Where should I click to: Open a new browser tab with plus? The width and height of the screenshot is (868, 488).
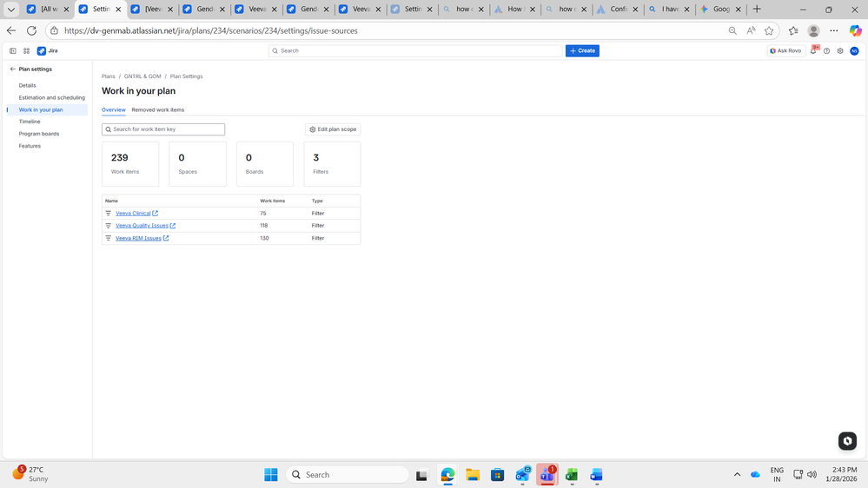[x=757, y=9]
